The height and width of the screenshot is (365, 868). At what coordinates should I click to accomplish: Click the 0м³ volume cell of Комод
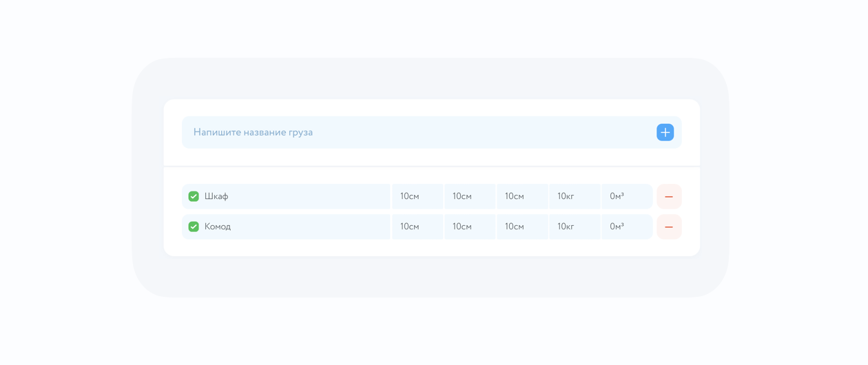(x=627, y=227)
